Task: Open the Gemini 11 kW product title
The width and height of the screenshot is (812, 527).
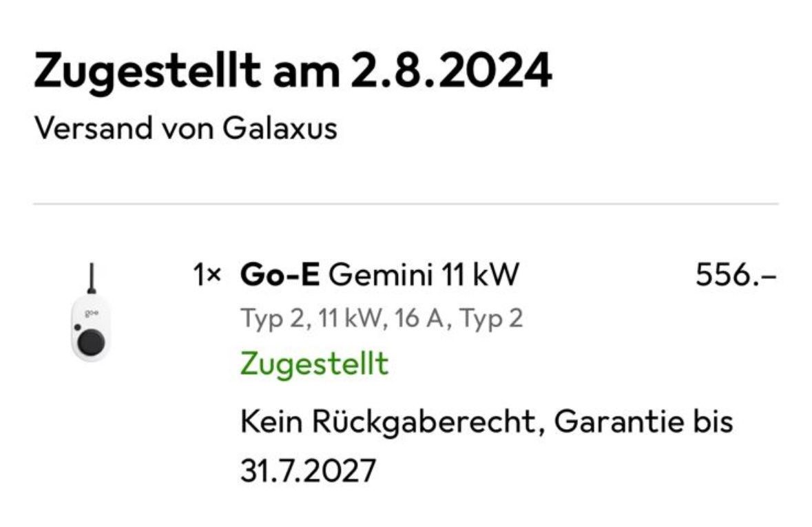Action: [x=422, y=277]
